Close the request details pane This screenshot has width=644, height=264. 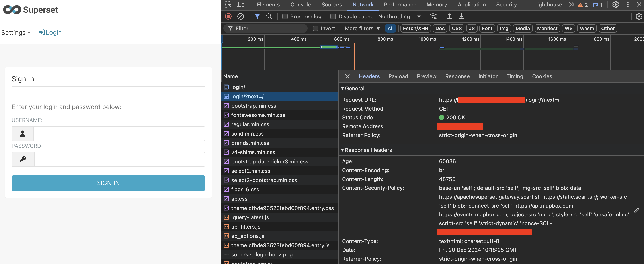coord(347,76)
